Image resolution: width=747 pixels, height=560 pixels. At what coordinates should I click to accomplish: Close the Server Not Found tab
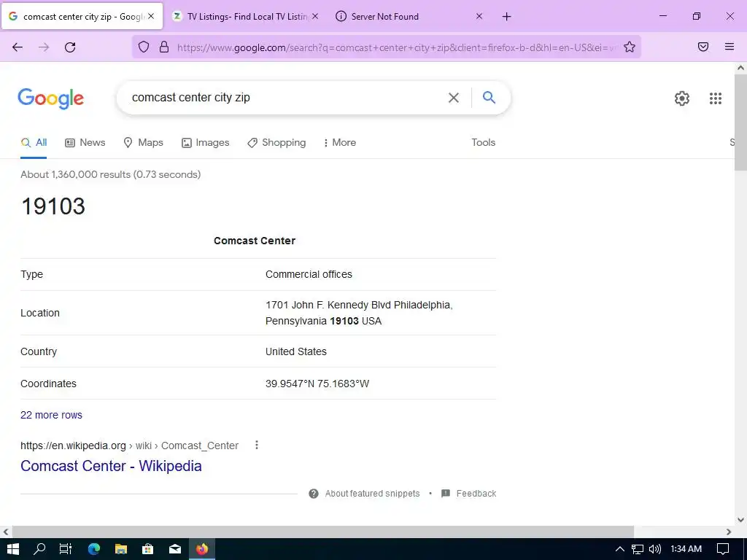(479, 16)
